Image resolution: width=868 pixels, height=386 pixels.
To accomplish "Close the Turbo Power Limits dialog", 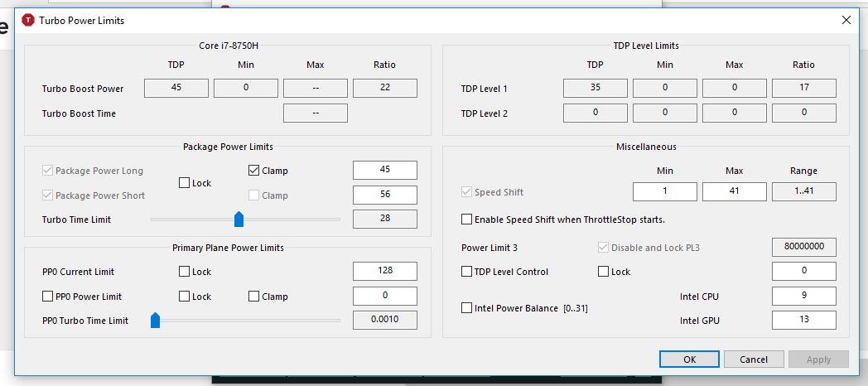I will click(846, 21).
